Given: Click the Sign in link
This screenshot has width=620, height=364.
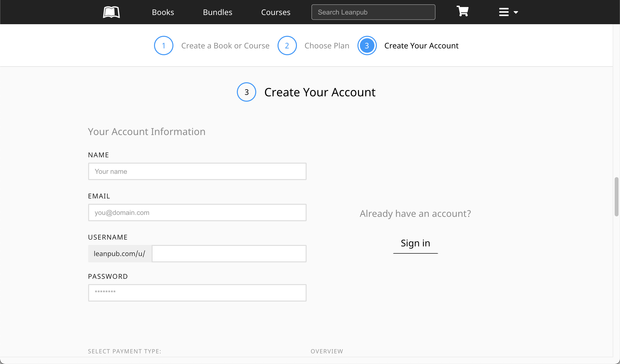Looking at the screenshot, I should [415, 243].
